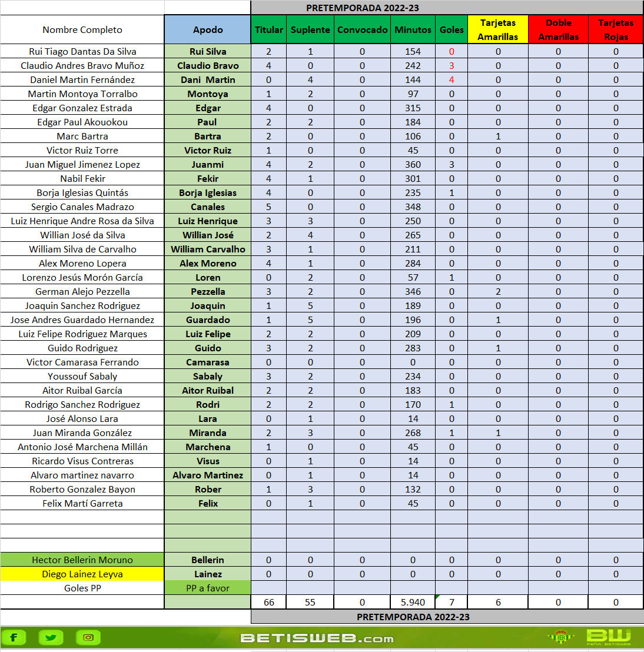Click the Victor Camarasa Ferrando name
Screen dimensions: 644x652
[x=82, y=362]
